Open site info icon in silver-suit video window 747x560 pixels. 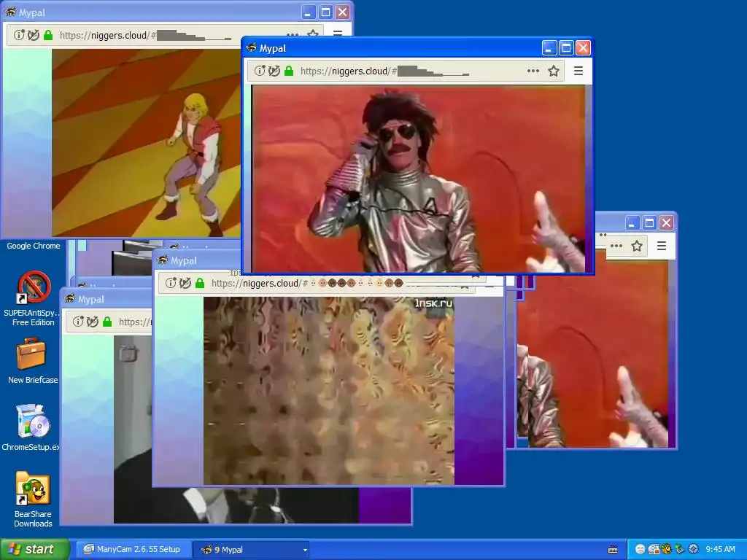point(260,71)
